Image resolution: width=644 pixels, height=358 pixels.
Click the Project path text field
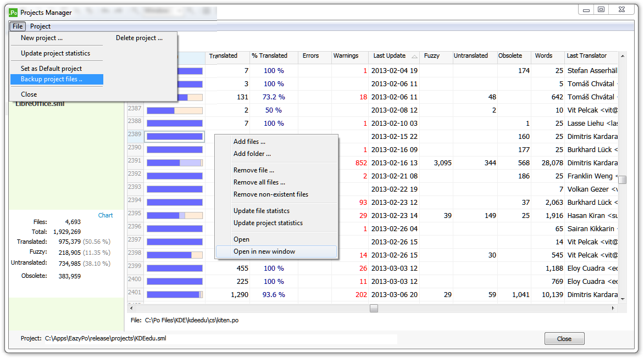coord(220,339)
